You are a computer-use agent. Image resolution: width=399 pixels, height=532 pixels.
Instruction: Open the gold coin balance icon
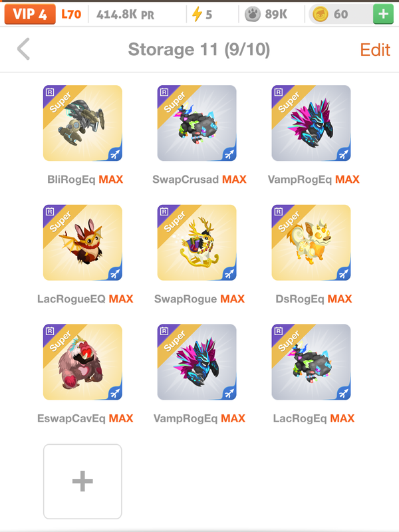[x=320, y=14]
